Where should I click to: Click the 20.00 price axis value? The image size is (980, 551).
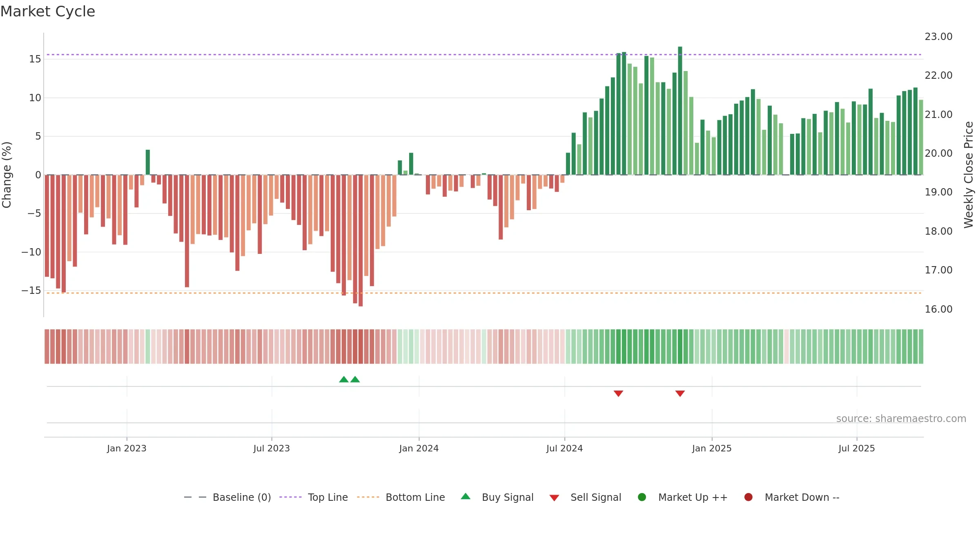[938, 153]
